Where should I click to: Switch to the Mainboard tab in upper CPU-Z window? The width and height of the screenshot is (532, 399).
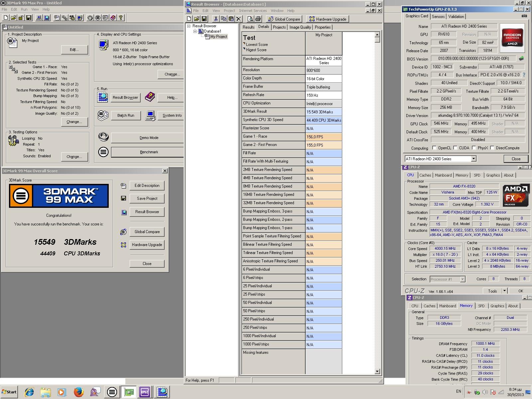tap(443, 175)
